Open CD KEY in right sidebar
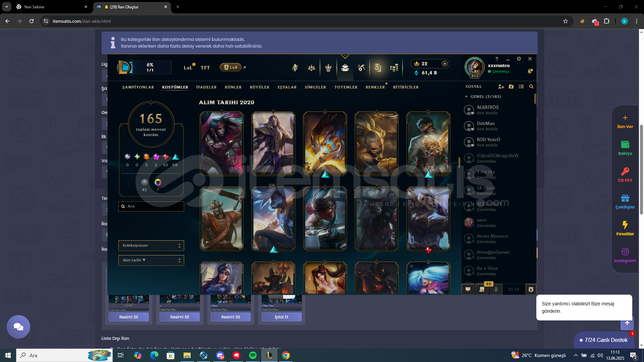Screen dimensions: 644x362 coord(625,175)
